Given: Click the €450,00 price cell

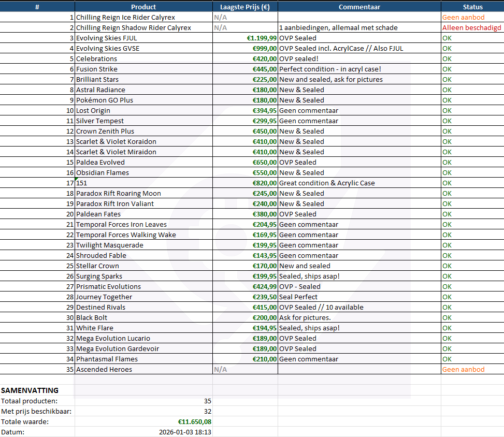Looking at the screenshot, I should [x=245, y=131].
